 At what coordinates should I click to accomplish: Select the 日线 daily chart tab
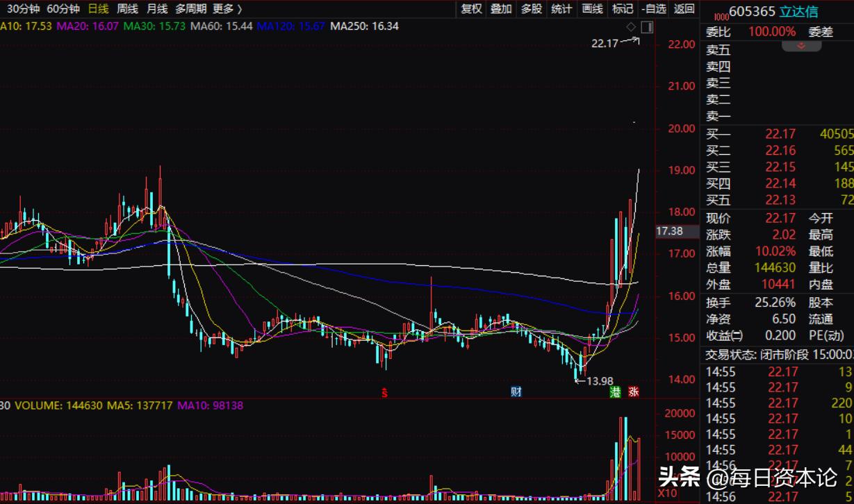click(x=98, y=9)
